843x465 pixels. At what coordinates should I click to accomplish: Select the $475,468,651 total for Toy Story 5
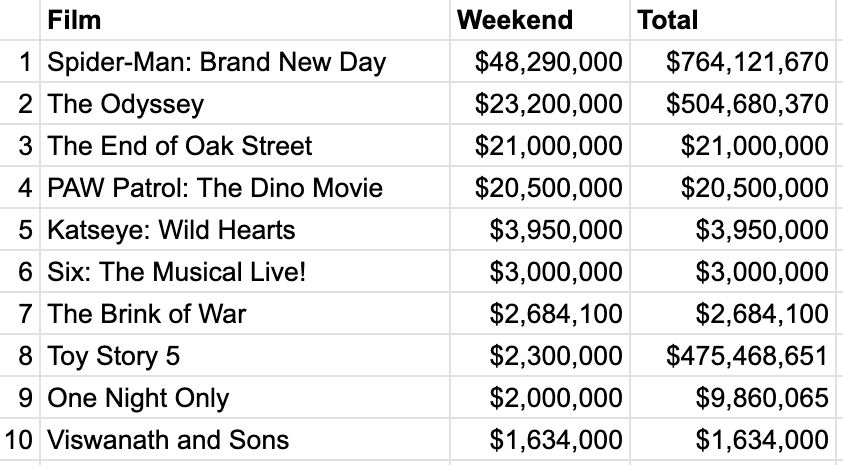[732, 355]
